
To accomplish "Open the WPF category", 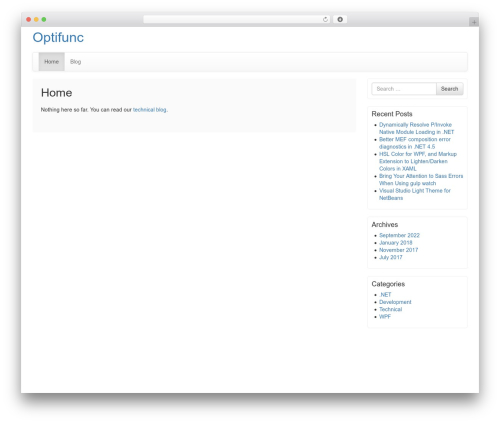I will tap(385, 317).
